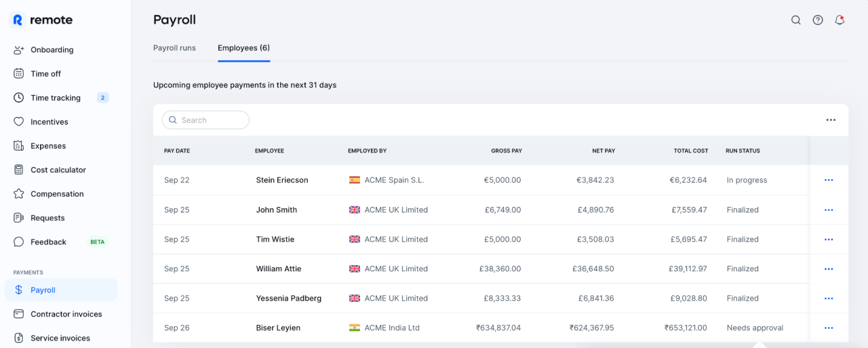868x348 pixels.
Task: Click employee name John Smith
Action: pos(277,210)
